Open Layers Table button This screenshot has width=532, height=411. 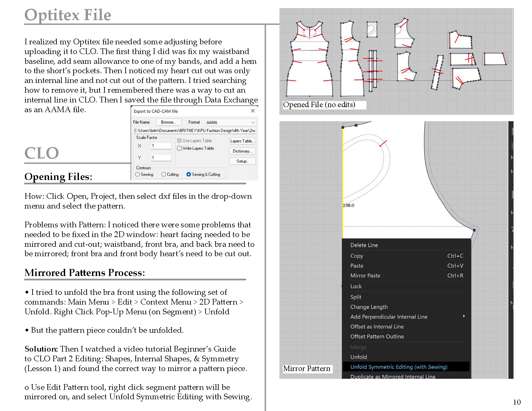242,141
